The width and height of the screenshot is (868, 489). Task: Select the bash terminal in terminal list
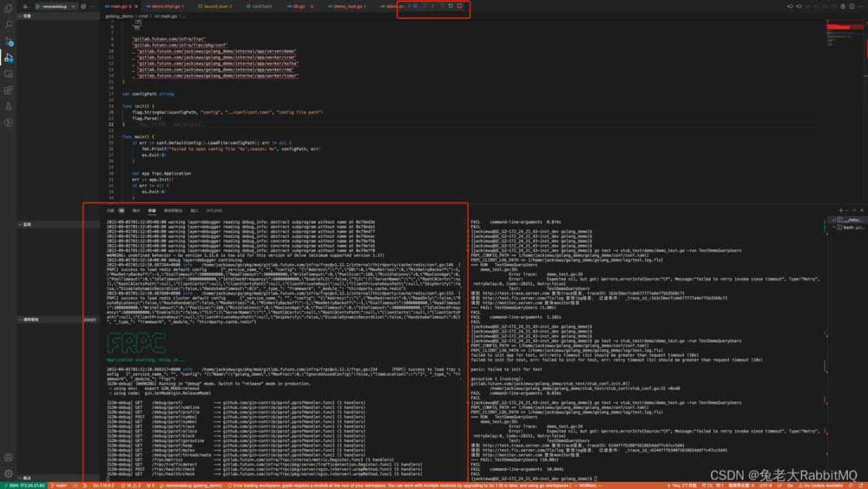(851, 228)
